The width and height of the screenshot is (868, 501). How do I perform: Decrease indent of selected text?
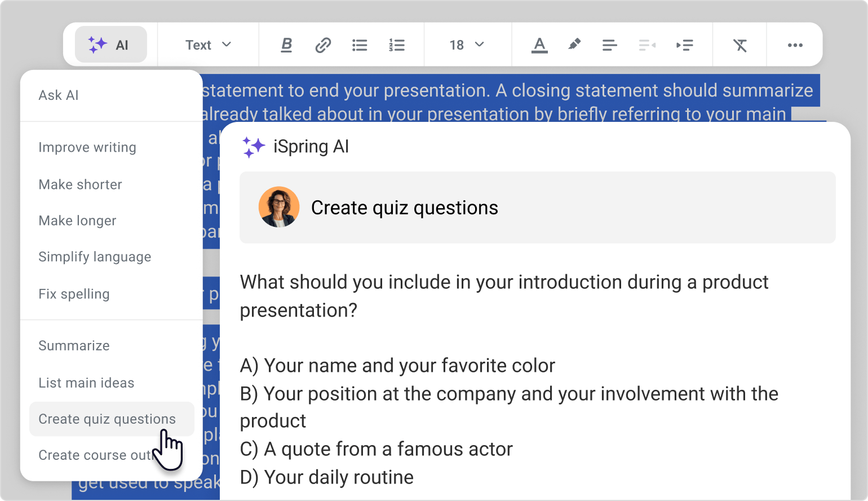click(647, 45)
